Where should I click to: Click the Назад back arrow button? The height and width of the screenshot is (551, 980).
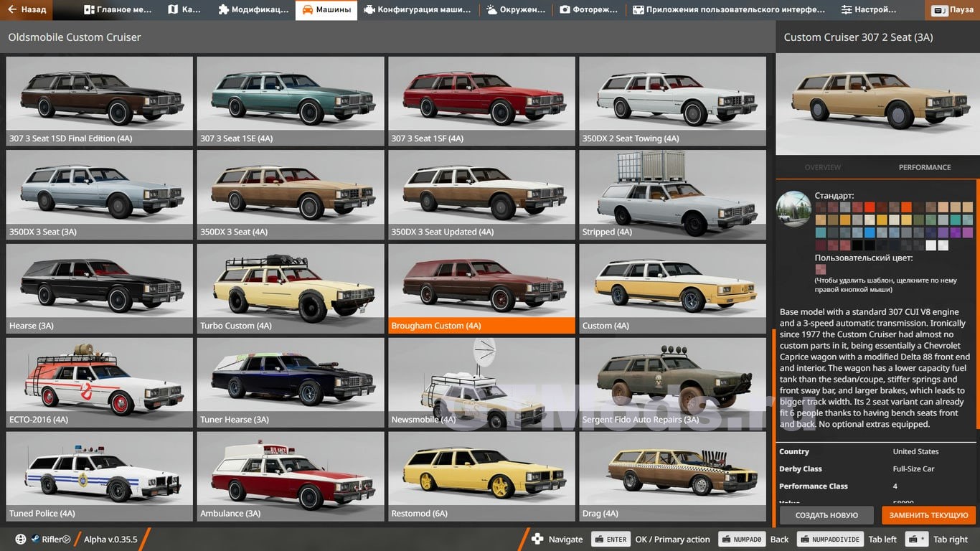click(x=27, y=10)
